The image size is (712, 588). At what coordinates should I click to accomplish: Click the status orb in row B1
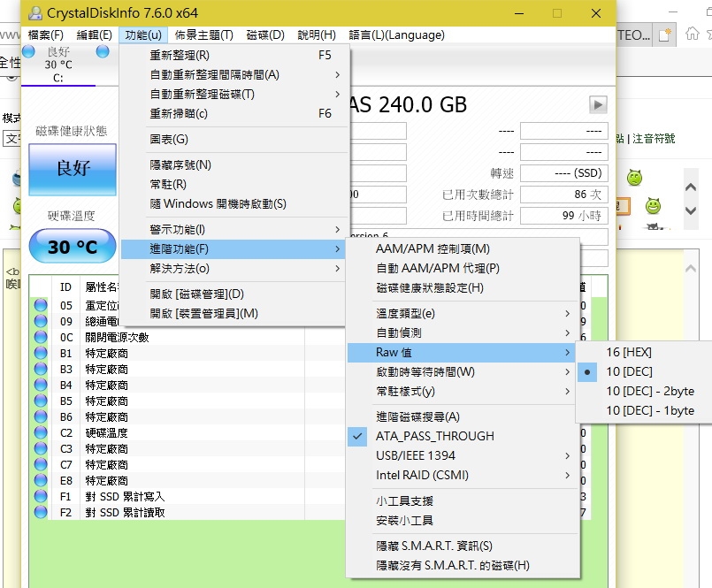coord(41,353)
